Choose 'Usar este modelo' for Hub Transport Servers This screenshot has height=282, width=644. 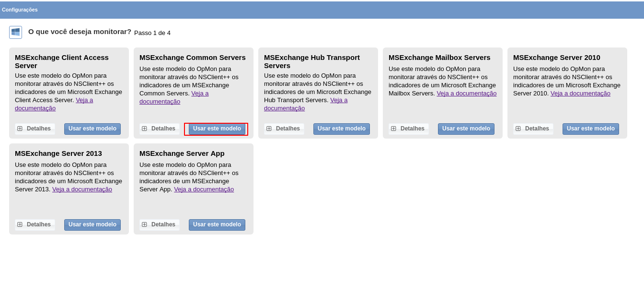point(341,129)
